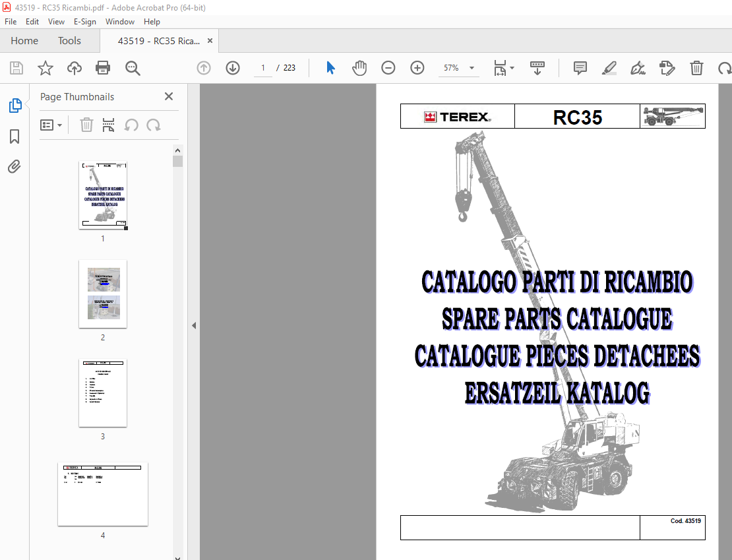This screenshot has height=560, width=732.
Task: Open Page Thumbnails sidebar icon
Action: [15, 106]
